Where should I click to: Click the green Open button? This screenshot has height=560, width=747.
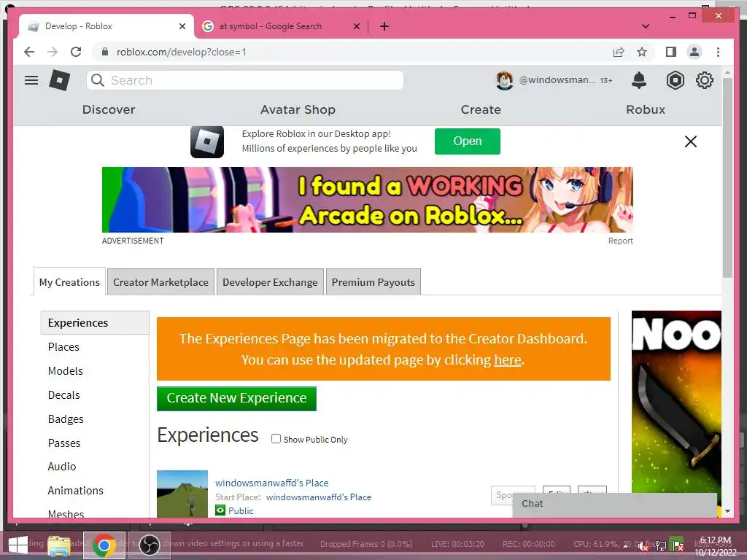(x=468, y=141)
